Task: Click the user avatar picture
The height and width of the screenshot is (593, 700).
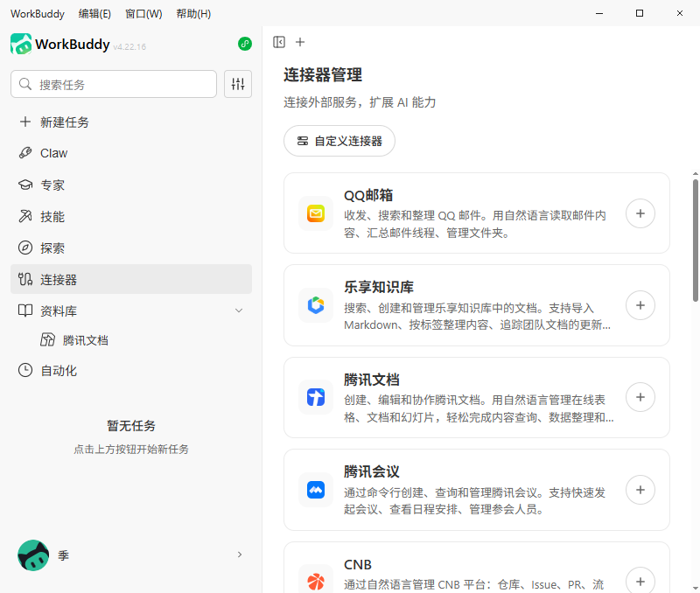Action: pyautogui.click(x=33, y=555)
